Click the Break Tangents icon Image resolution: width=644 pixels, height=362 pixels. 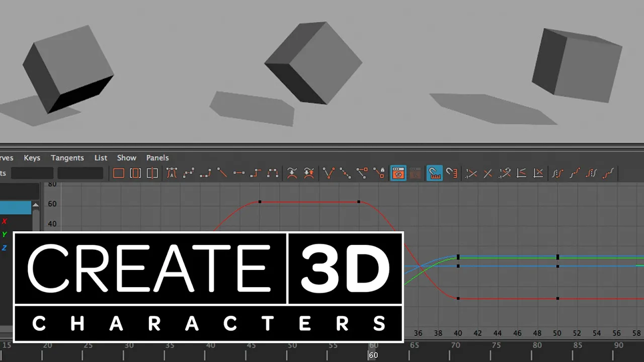coord(329,173)
